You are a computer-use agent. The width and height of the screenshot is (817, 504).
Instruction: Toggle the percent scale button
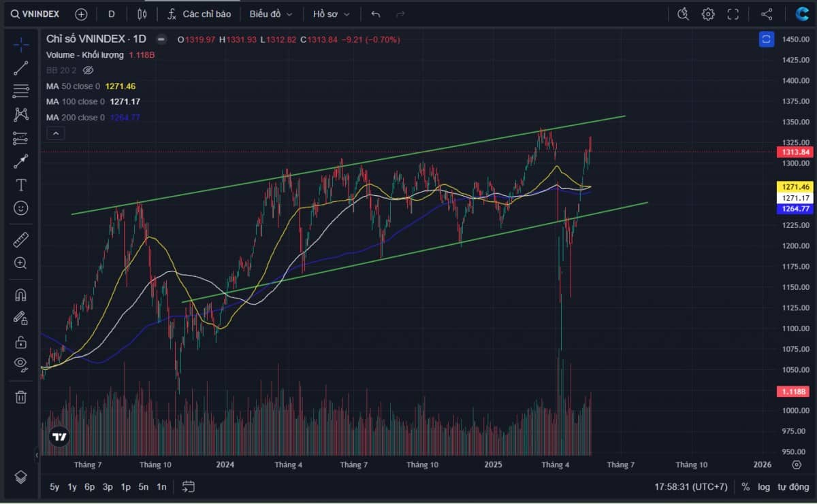746,487
